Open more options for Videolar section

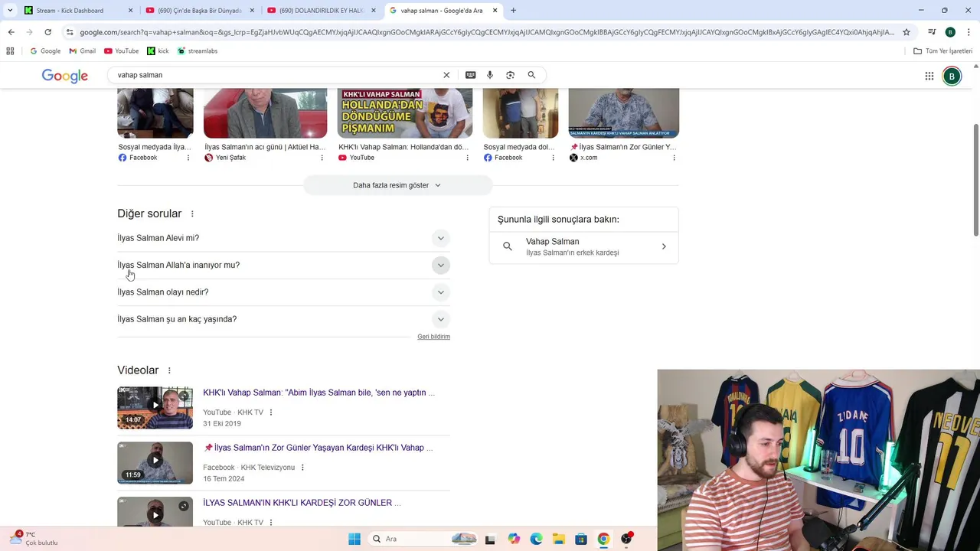pos(169,370)
